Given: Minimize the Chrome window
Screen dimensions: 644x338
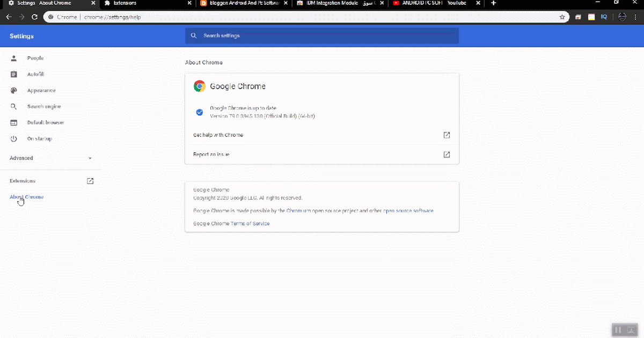Looking at the screenshot, I should point(597,3).
